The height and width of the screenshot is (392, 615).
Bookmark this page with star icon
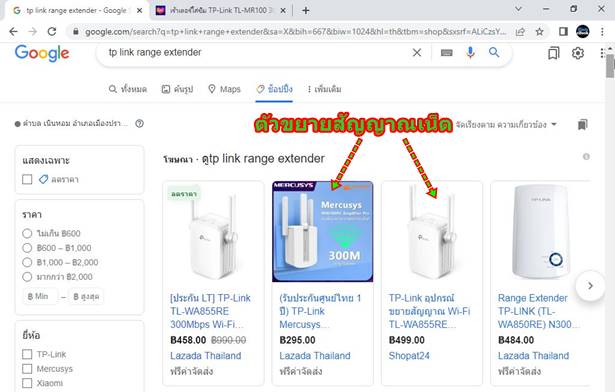(x=540, y=32)
